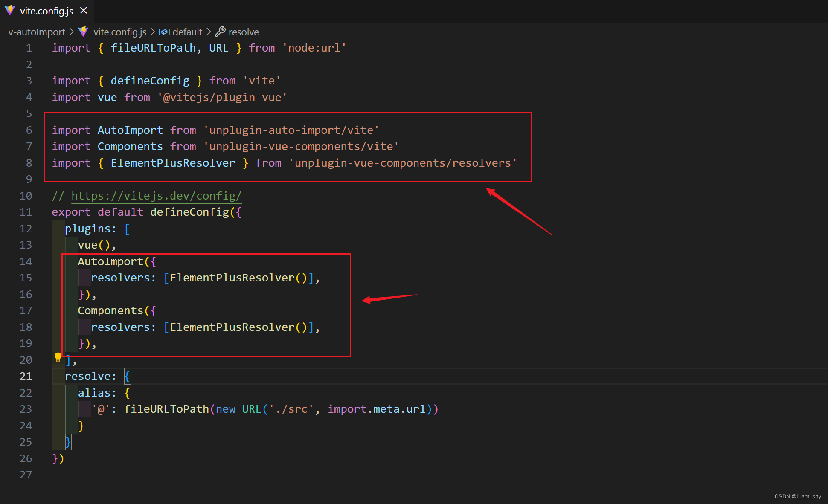Select the default breadcrumb segment
Viewport: 828px width, 504px height.
click(187, 32)
